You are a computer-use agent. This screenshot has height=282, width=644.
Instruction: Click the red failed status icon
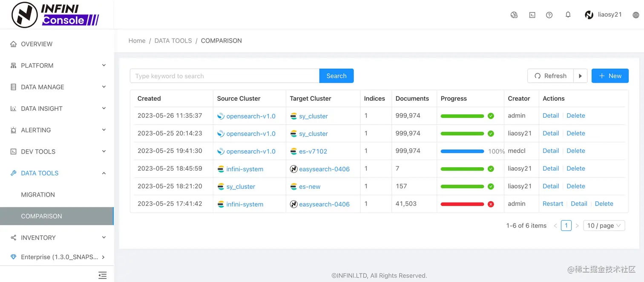(x=491, y=204)
